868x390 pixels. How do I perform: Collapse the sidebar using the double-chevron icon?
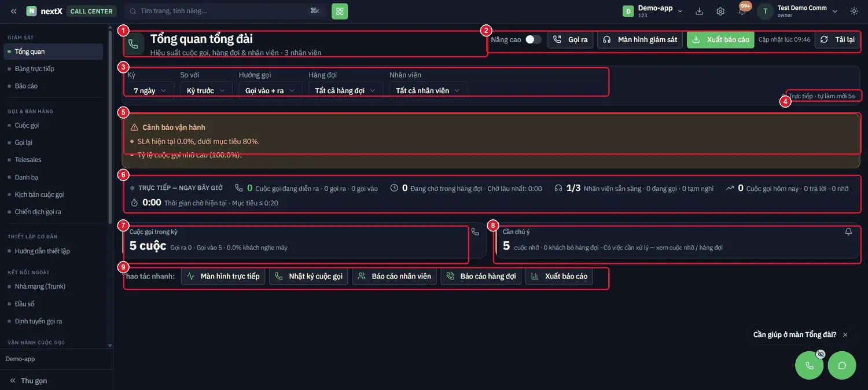tap(13, 11)
